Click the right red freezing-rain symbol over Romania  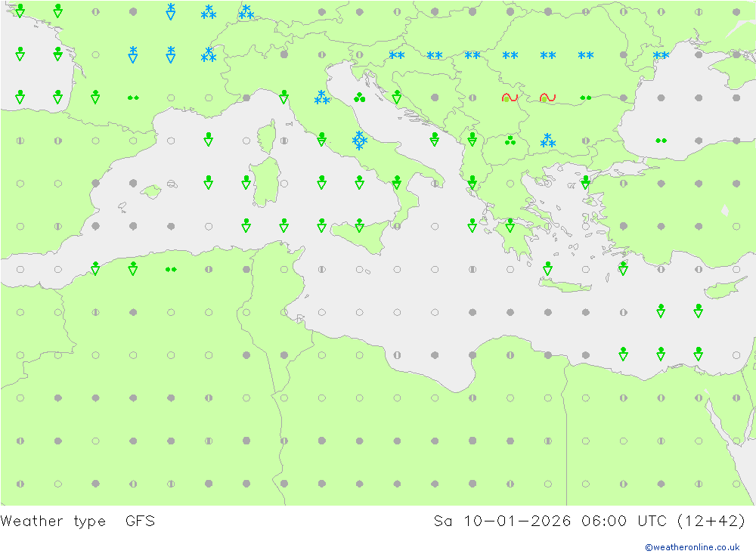pos(547,97)
